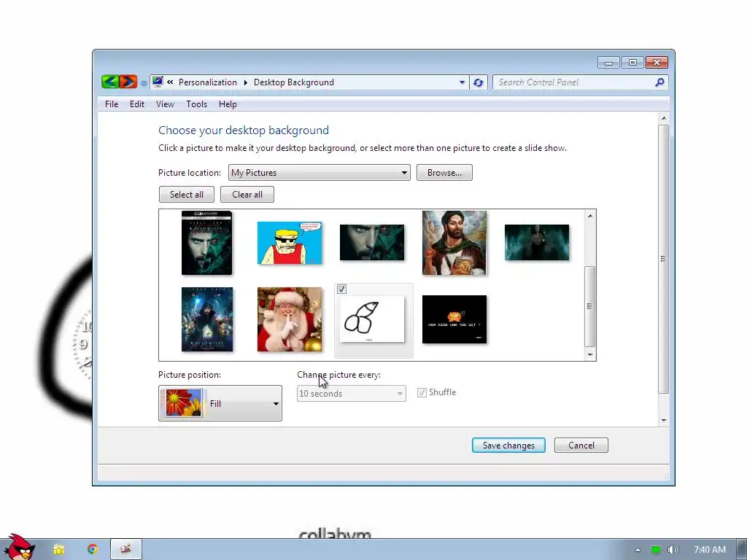Click Save changes
The image size is (747, 560).
508,446
